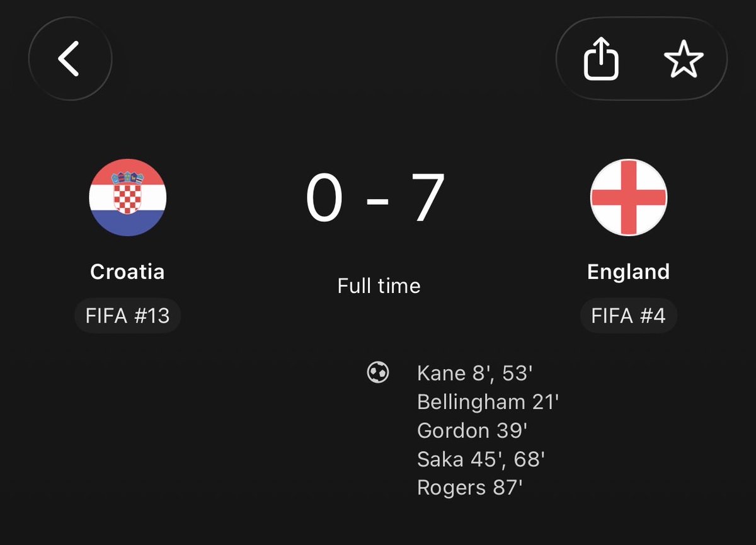Viewport: 756px width, 545px height.
Task: Tap the 0 - 7 score
Action: pos(376,197)
